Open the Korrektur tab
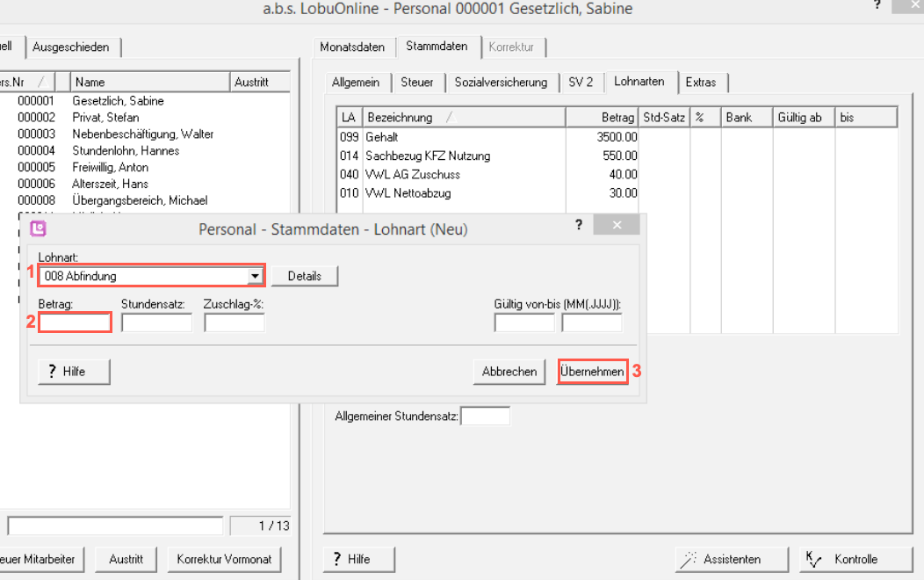 click(511, 47)
